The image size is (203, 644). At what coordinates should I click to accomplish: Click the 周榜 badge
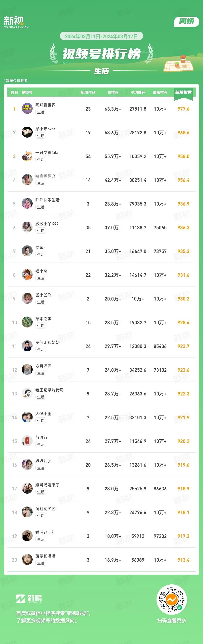[x=187, y=22]
